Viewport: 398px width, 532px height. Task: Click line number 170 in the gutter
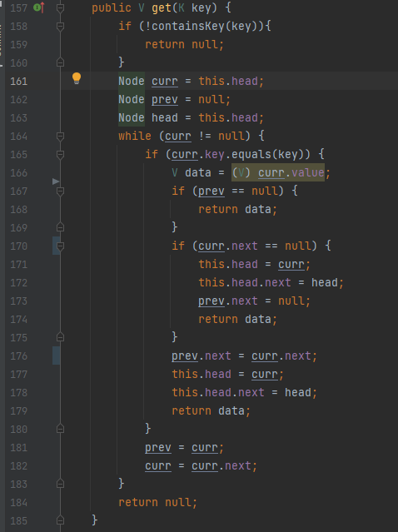point(18,246)
